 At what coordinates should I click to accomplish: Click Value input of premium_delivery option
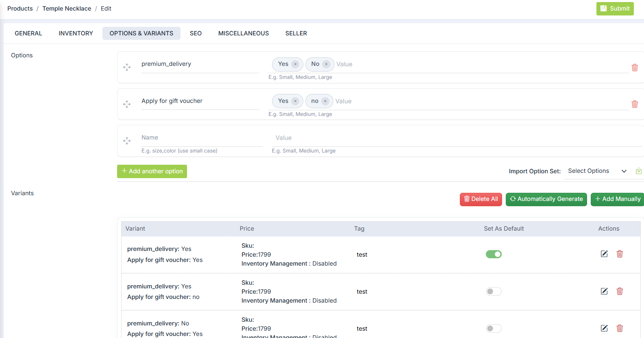pyautogui.click(x=482, y=64)
